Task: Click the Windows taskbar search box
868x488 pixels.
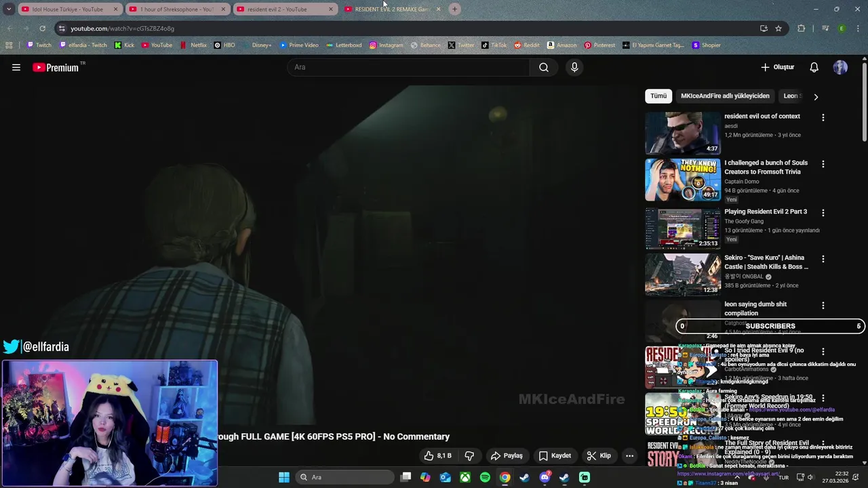Action: 345,477
